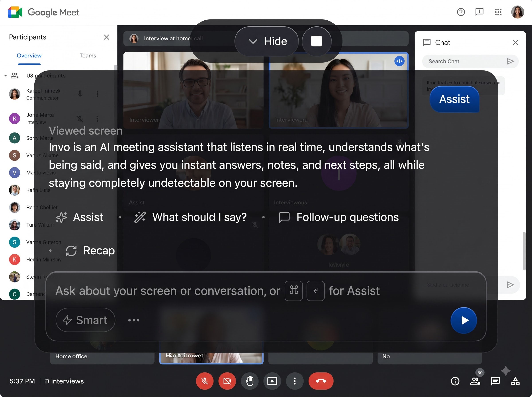
Task: Open the Report a problem feedback icon
Action: click(x=479, y=12)
